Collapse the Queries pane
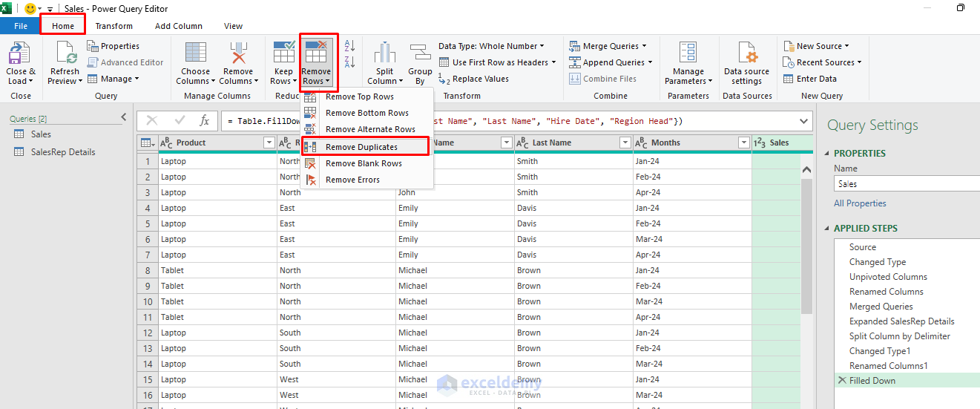The width and height of the screenshot is (980, 409). [124, 118]
